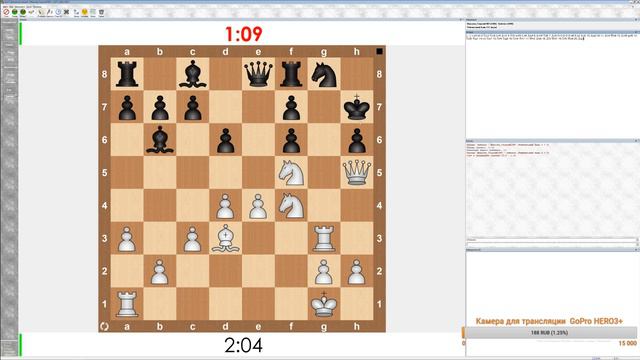
Task: Click the GoPro HERO3+ camera fundraiser title
Action: (549, 321)
